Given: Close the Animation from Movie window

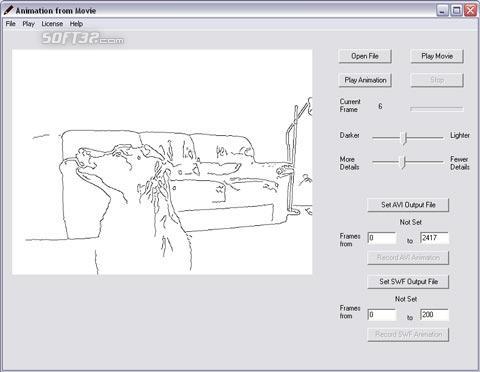Looking at the screenshot, I should pyautogui.click(x=470, y=10).
